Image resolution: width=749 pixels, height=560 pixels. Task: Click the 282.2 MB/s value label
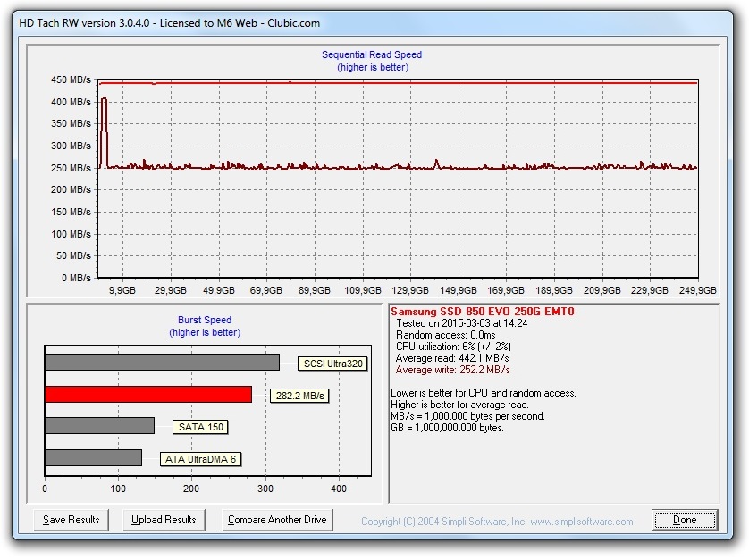(299, 395)
